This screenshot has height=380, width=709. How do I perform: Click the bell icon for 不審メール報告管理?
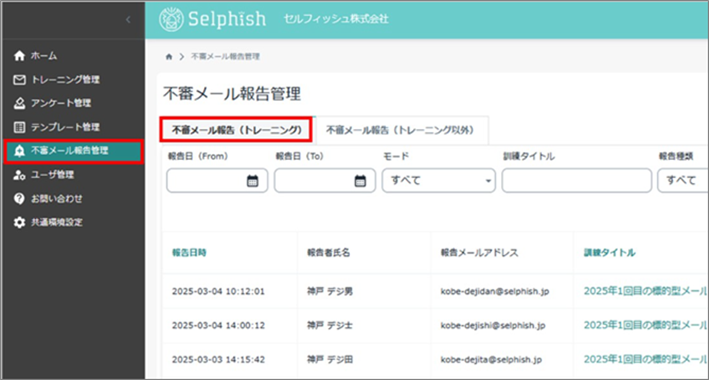coord(19,151)
